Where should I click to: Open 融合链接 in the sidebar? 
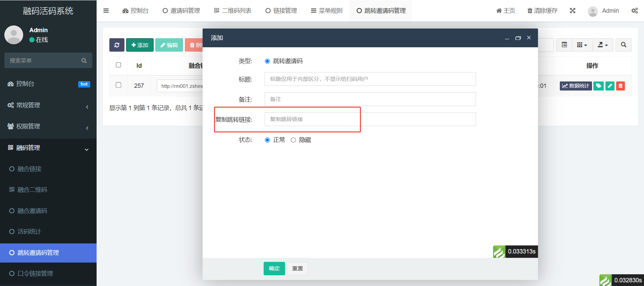(48, 169)
